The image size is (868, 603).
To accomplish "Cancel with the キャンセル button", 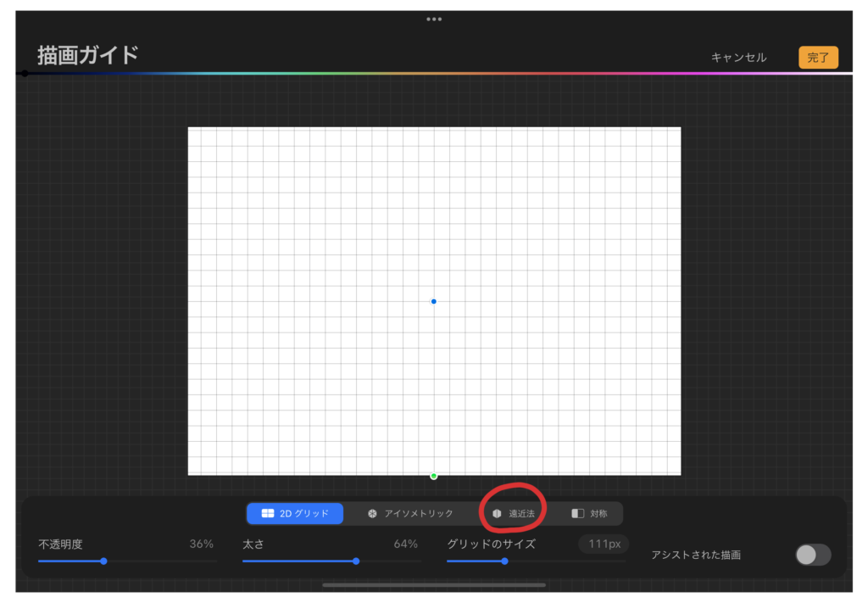I will [738, 57].
